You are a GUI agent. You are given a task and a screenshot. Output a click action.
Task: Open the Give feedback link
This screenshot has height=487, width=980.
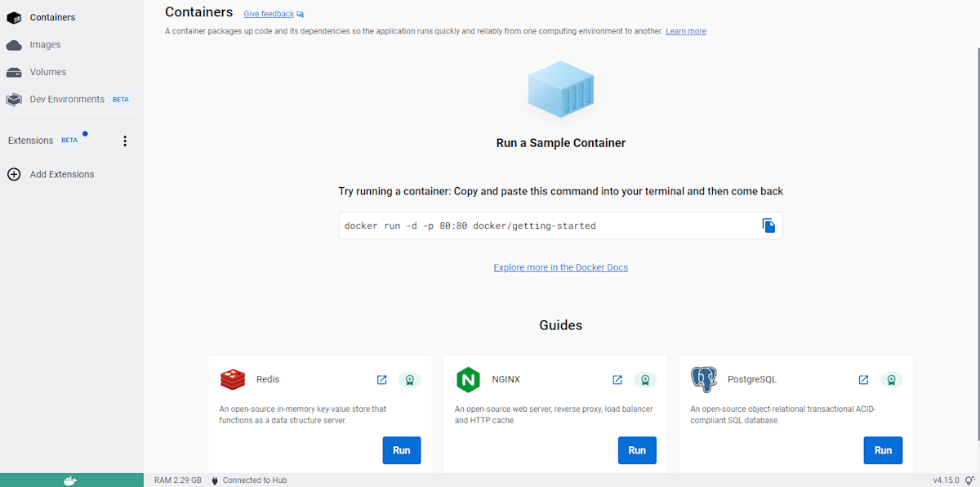pos(269,14)
